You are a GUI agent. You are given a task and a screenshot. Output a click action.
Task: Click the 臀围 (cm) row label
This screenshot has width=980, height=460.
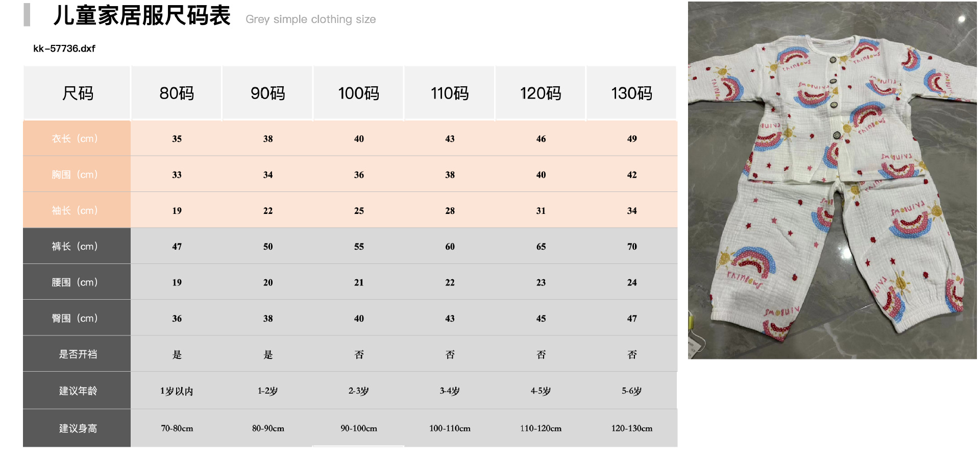coord(75,318)
